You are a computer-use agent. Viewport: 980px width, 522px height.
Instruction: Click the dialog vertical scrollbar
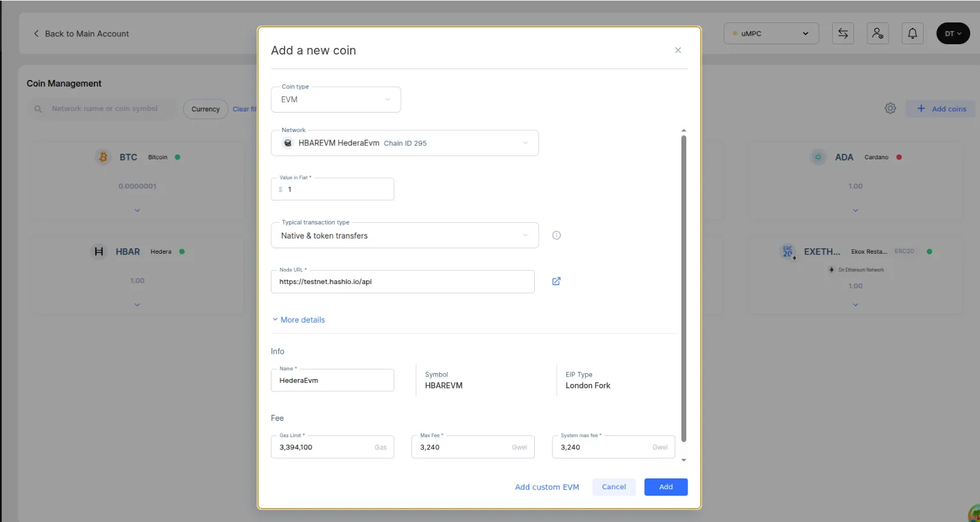(x=684, y=288)
